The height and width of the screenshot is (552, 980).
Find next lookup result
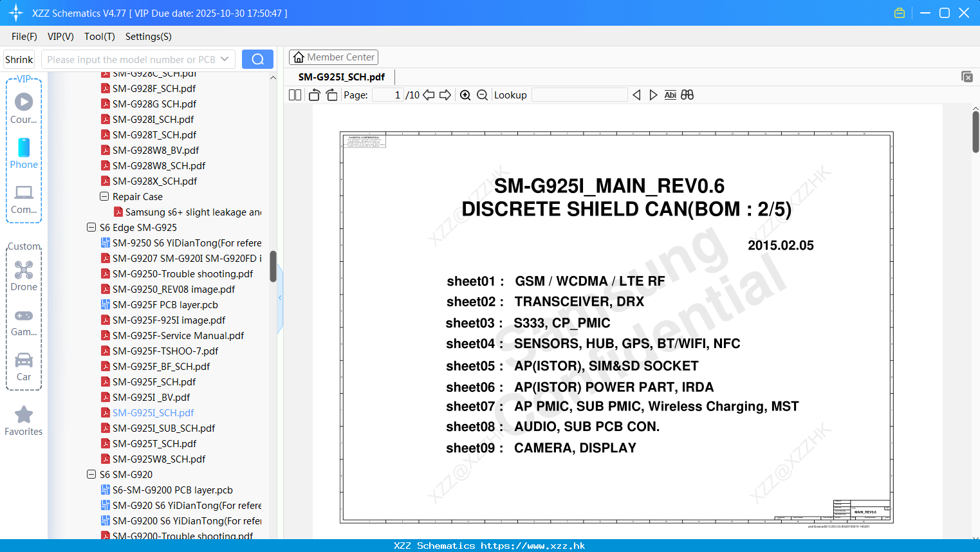pos(653,95)
